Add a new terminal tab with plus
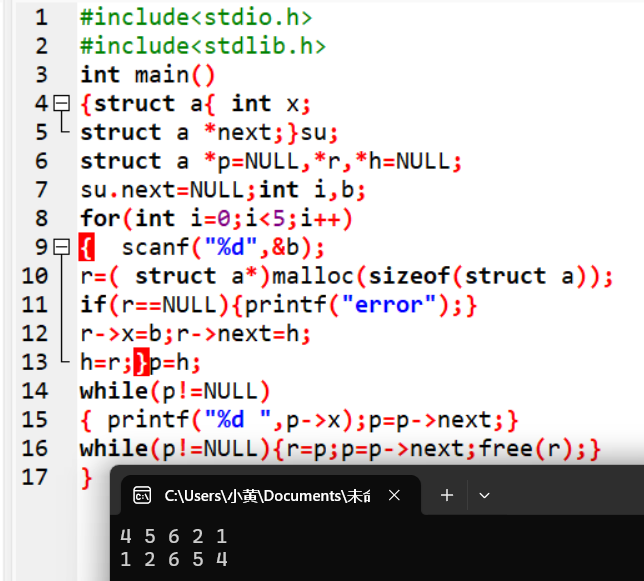The height and width of the screenshot is (581, 644). 447,495
